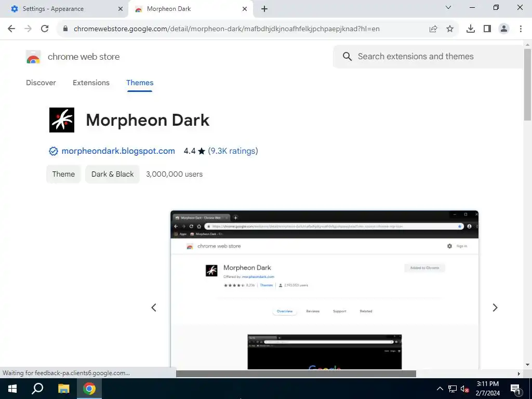Image resolution: width=532 pixels, height=399 pixels.
Task: Select the Themes section
Action: (x=140, y=83)
